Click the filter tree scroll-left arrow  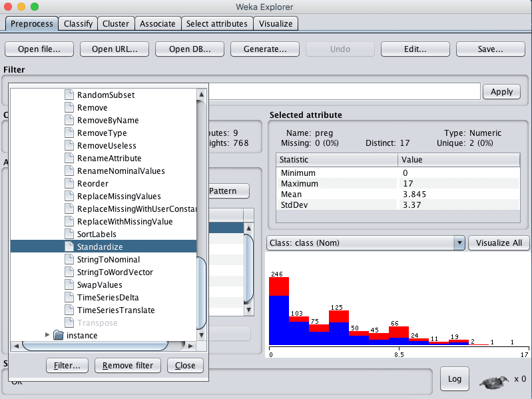(x=16, y=346)
